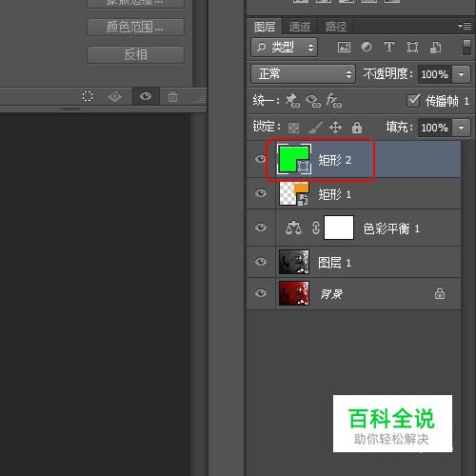Click the 反相 button
This screenshot has height=476, width=476.
pos(135,54)
